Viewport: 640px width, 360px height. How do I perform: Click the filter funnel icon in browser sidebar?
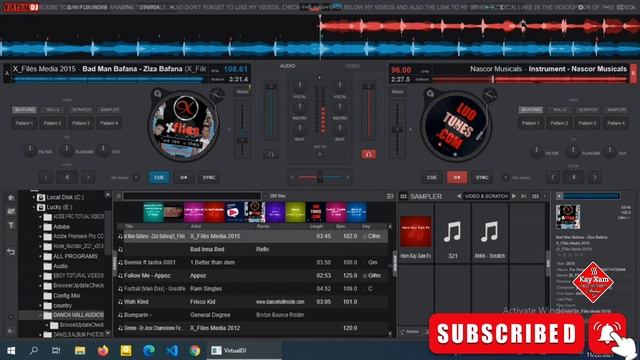(11, 225)
